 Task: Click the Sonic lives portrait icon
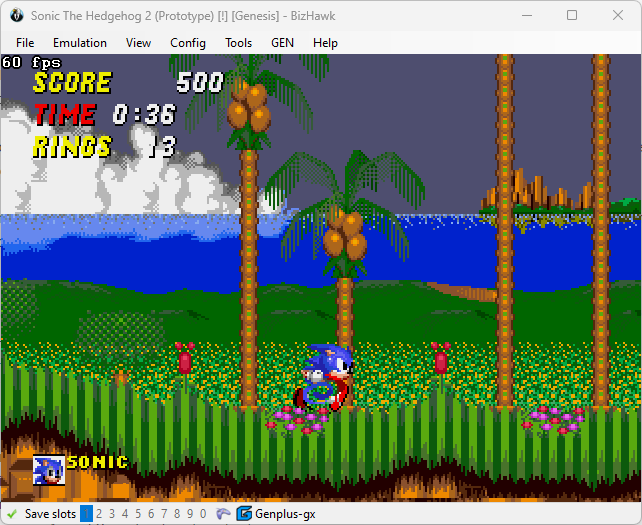(49, 470)
